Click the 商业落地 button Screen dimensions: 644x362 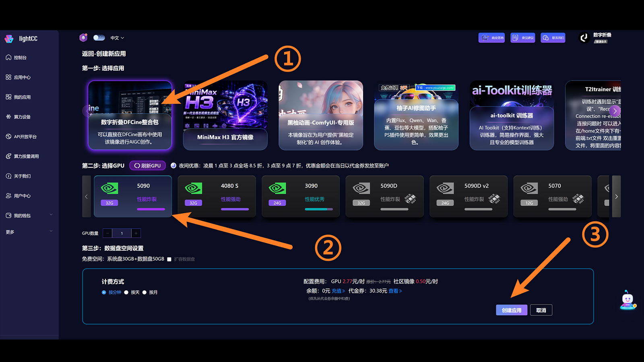(491, 37)
